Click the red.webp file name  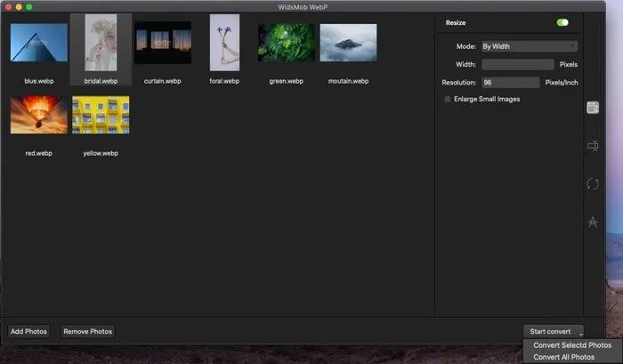38,153
